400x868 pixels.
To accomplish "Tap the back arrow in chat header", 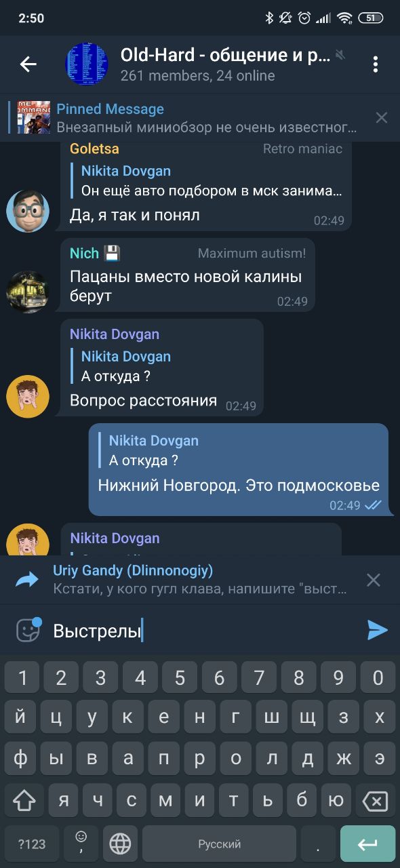I will pos(28,64).
